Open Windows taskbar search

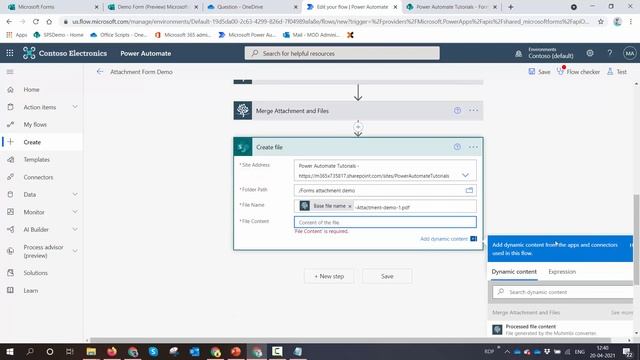(x=30, y=351)
